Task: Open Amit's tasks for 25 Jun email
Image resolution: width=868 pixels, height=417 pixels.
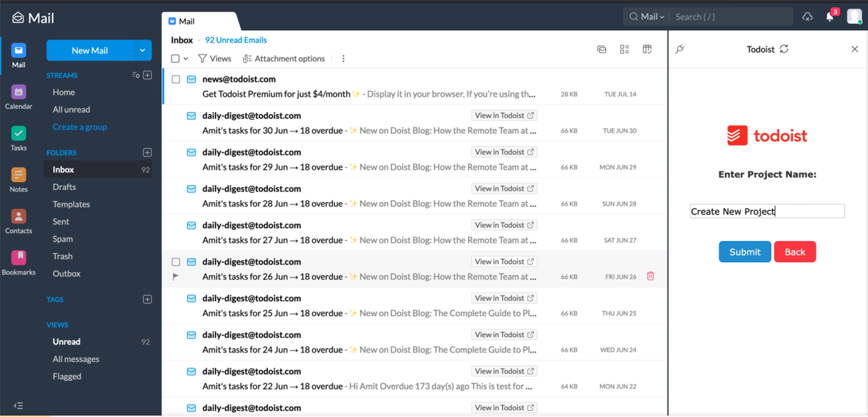Action: coord(415,305)
